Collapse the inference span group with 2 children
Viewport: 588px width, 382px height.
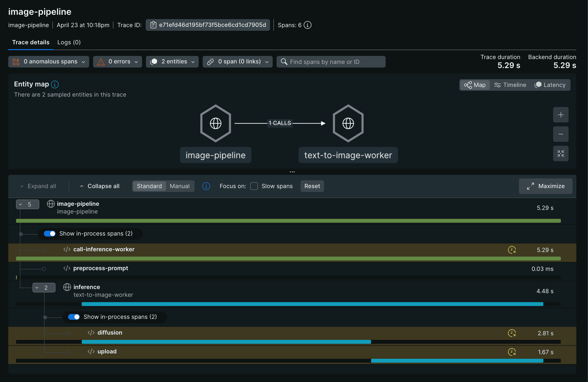coord(44,288)
